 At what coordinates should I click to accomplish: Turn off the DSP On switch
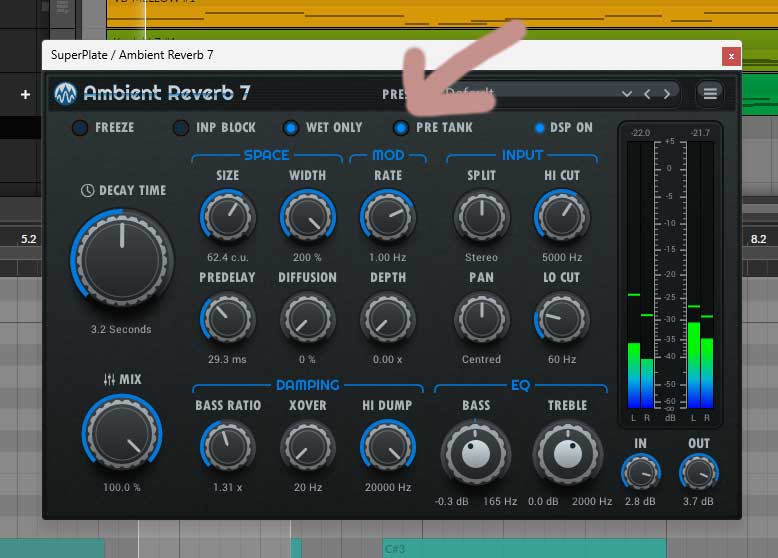539,128
